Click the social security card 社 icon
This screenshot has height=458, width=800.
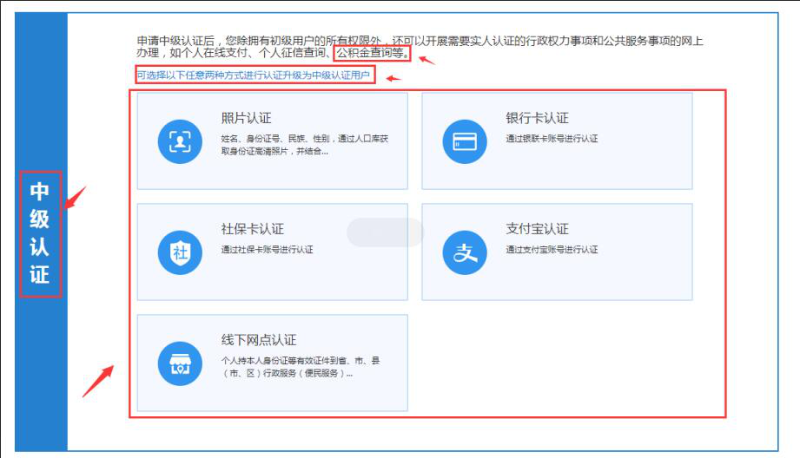click(x=180, y=252)
